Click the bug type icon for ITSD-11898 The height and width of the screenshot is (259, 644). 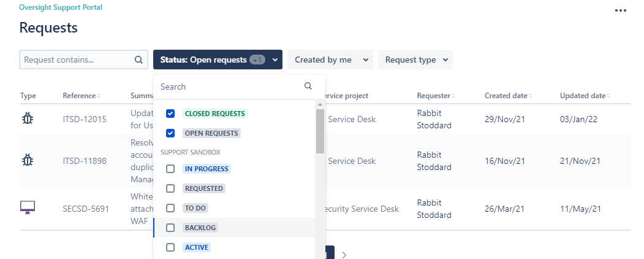tap(28, 160)
